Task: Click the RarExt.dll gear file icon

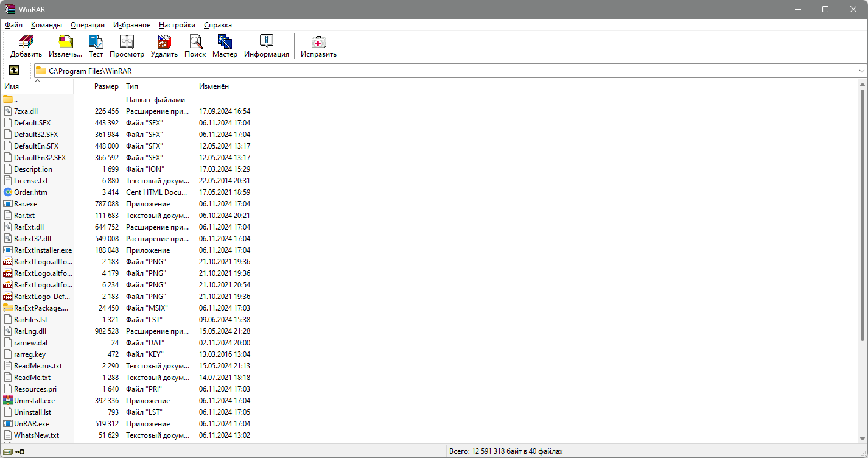Action: click(8, 227)
